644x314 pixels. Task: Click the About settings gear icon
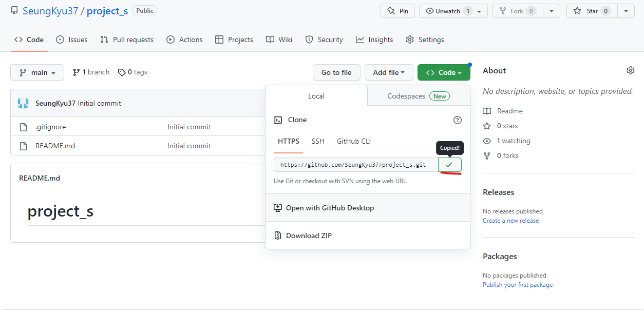631,70
